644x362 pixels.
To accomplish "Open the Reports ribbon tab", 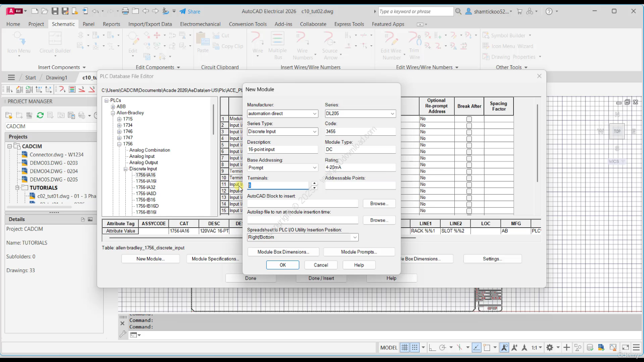I will coord(111,24).
